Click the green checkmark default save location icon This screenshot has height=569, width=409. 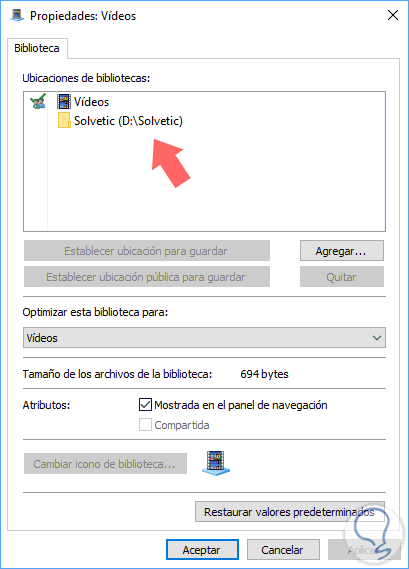click(38, 101)
